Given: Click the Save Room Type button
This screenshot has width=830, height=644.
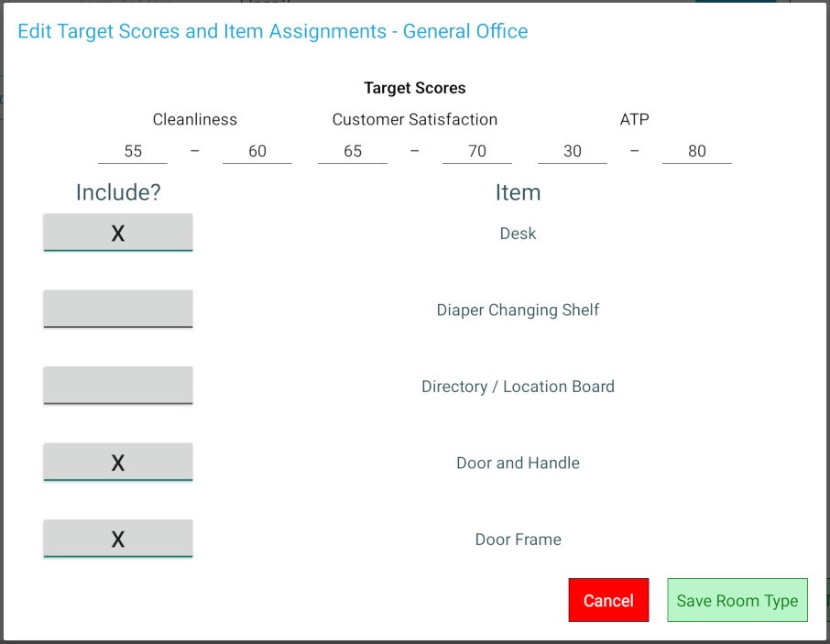Looking at the screenshot, I should tap(737, 601).
